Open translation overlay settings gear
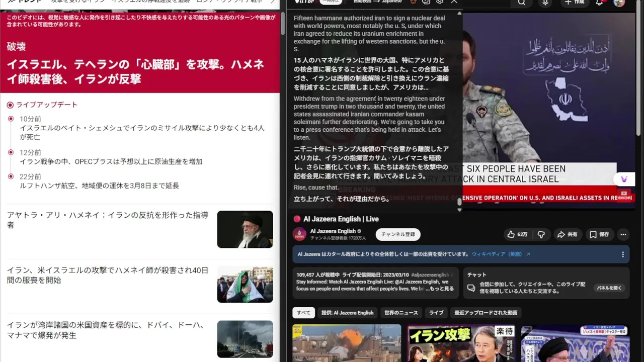 (x=440, y=2)
